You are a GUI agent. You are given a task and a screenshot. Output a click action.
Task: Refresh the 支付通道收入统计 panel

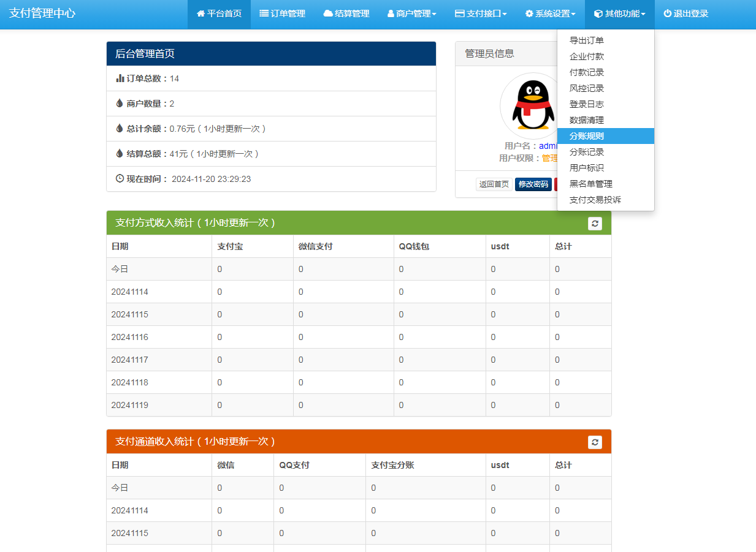(x=594, y=442)
